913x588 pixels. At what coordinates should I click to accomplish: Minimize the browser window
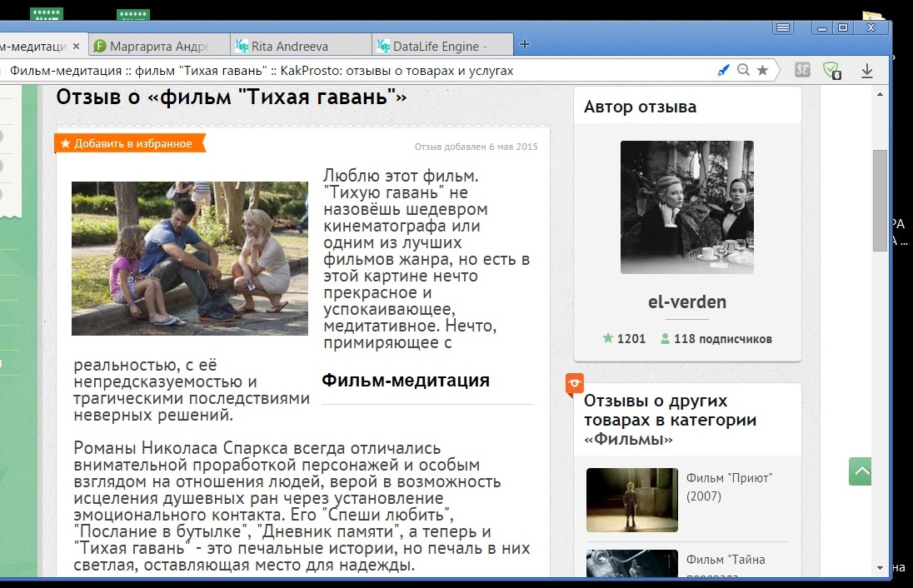tap(822, 27)
